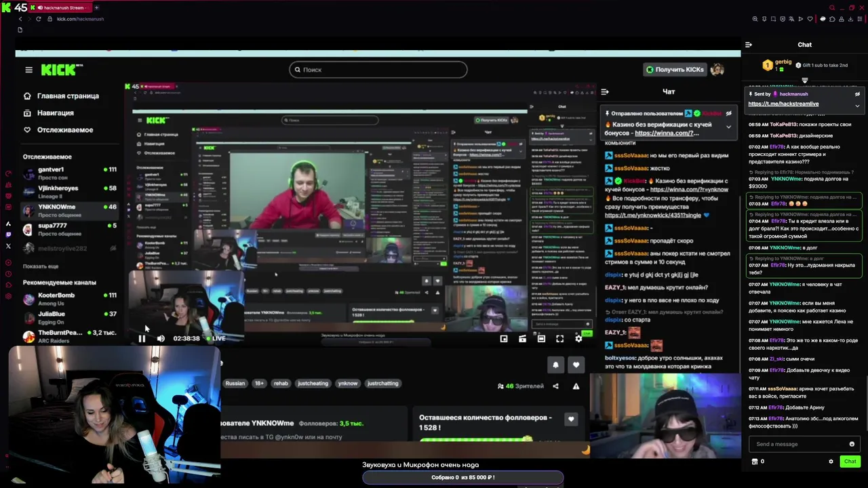
Task: Open the browser profile account icon
Action: 841,19
